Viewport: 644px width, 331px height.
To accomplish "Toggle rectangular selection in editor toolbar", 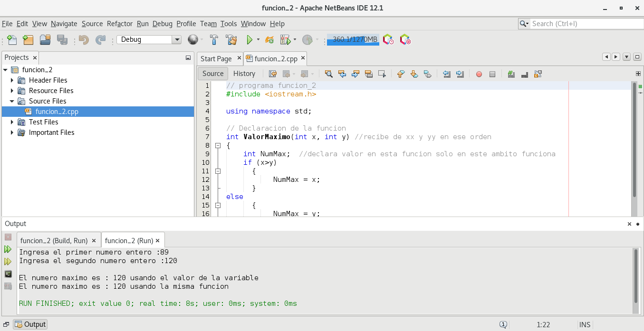I will (382, 74).
